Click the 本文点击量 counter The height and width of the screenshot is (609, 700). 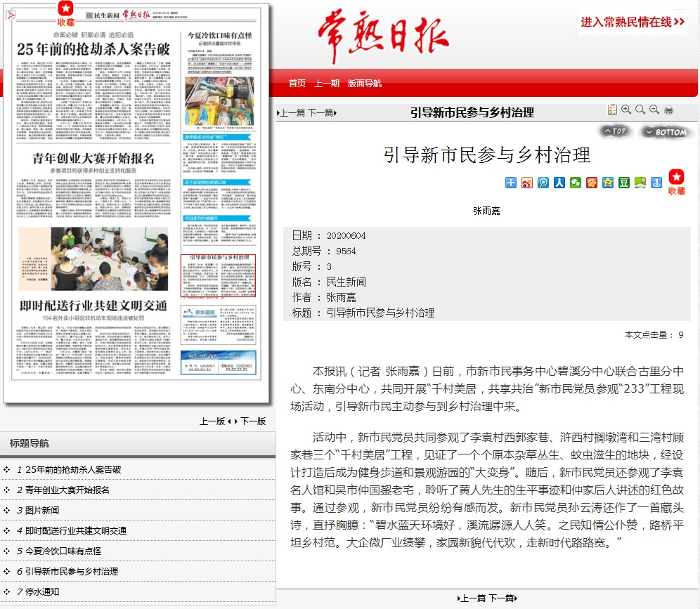coord(654,334)
